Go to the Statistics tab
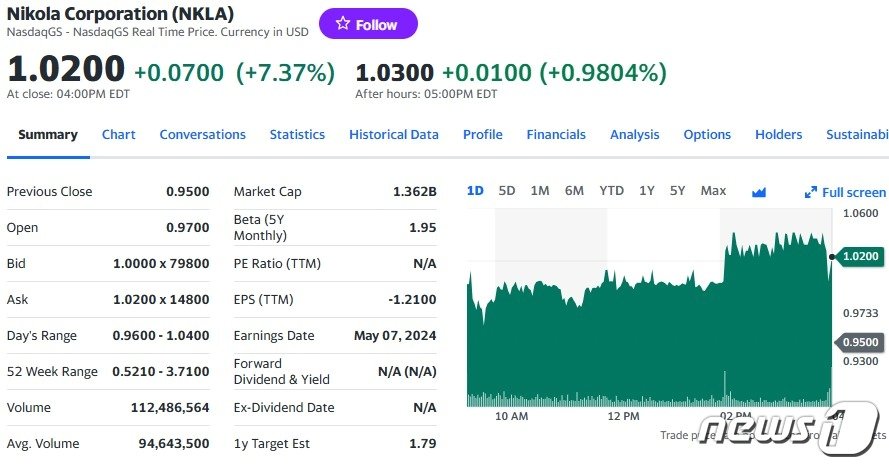Screen dimensions: 889x468 (x=297, y=134)
